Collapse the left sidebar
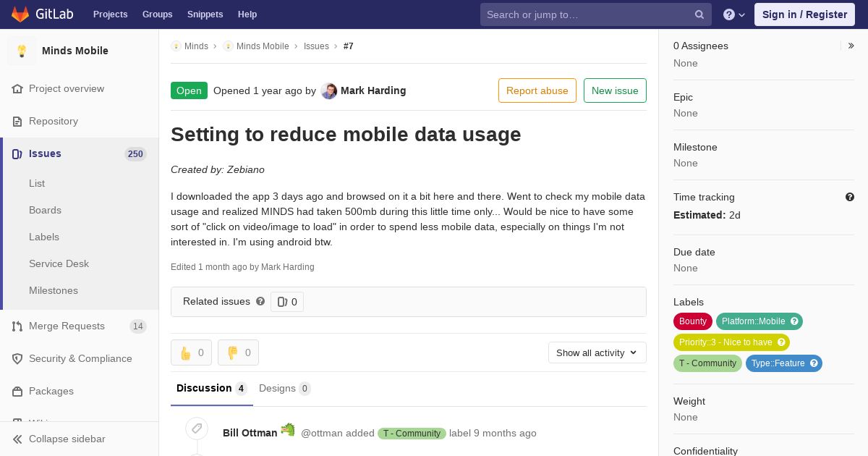868x456 pixels. tap(67, 439)
